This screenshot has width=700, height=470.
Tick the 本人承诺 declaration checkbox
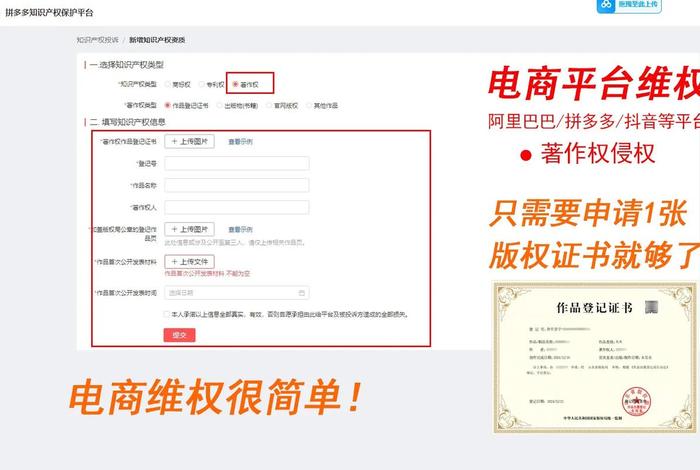point(167,314)
